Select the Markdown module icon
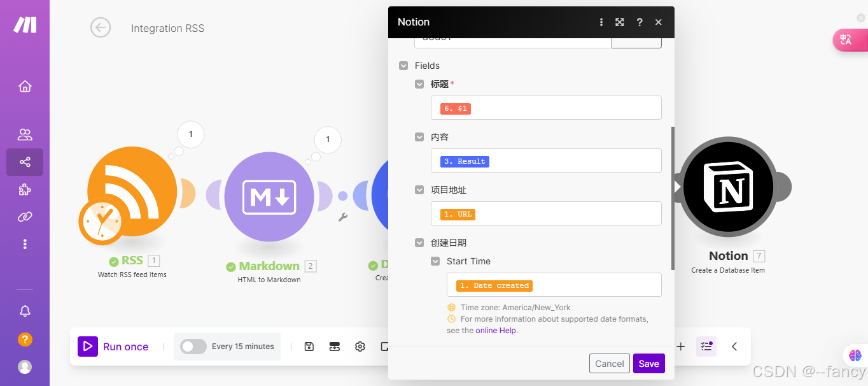This screenshot has height=386, width=868. (269, 196)
